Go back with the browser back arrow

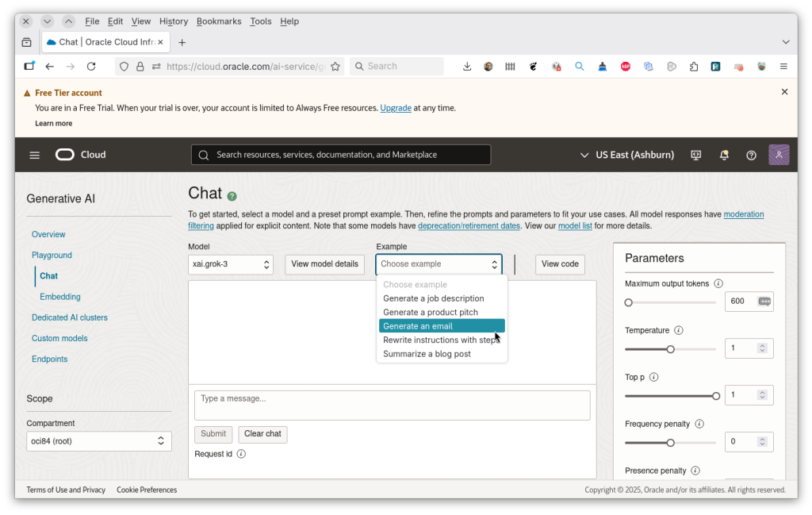click(50, 67)
